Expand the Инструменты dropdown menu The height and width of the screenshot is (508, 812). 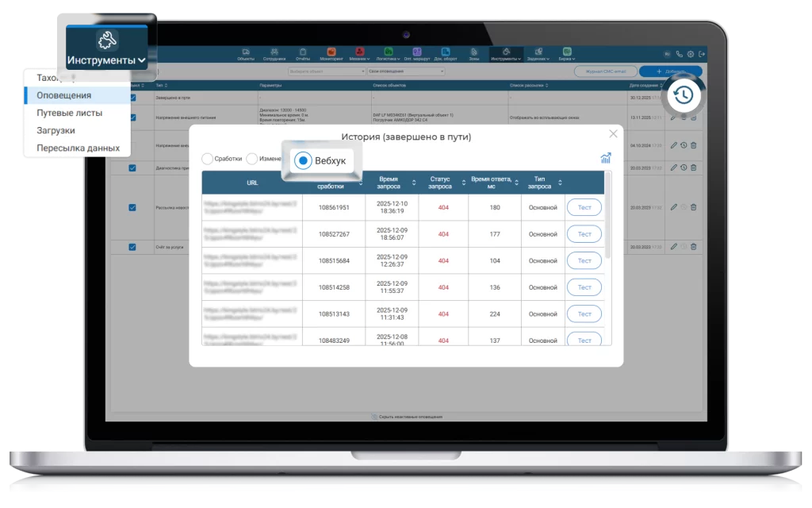tap(106, 60)
